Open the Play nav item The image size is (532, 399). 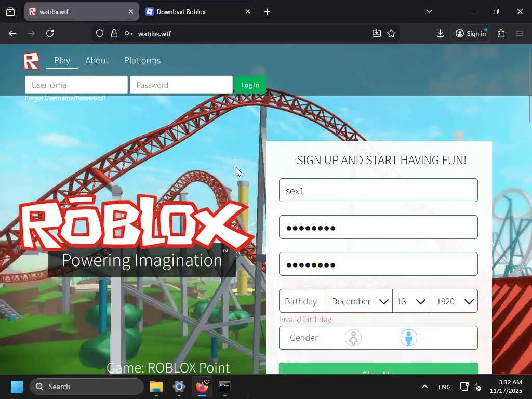(62, 60)
